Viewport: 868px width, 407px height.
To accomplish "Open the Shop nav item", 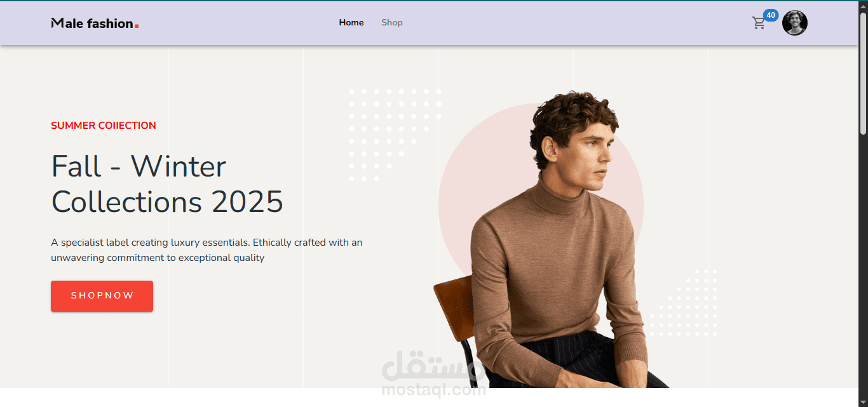I will coord(392,23).
